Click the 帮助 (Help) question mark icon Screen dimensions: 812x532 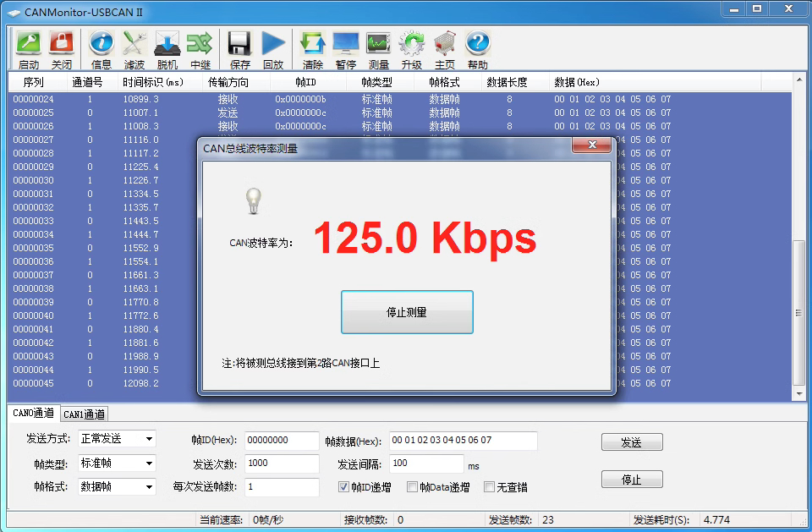pyautogui.click(x=478, y=47)
